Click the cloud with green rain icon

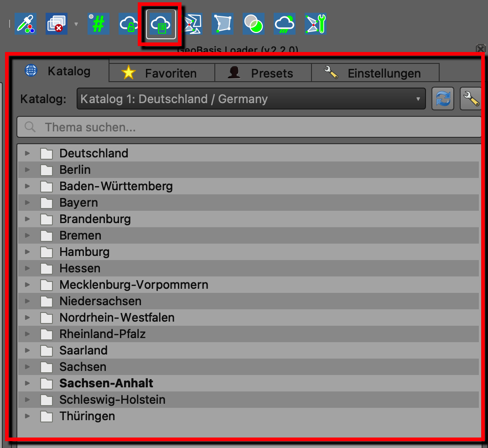(x=285, y=24)
